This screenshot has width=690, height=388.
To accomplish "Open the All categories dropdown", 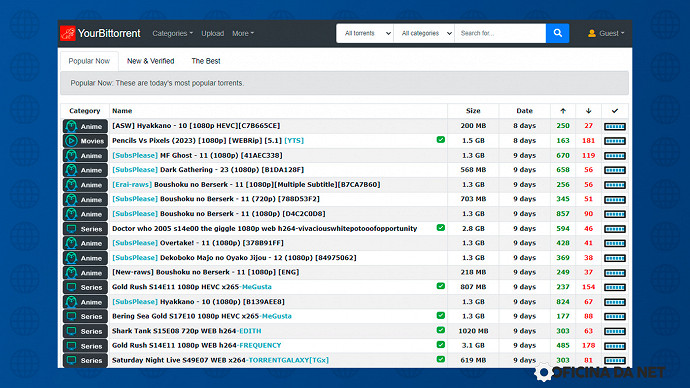I will coord(424,33).
